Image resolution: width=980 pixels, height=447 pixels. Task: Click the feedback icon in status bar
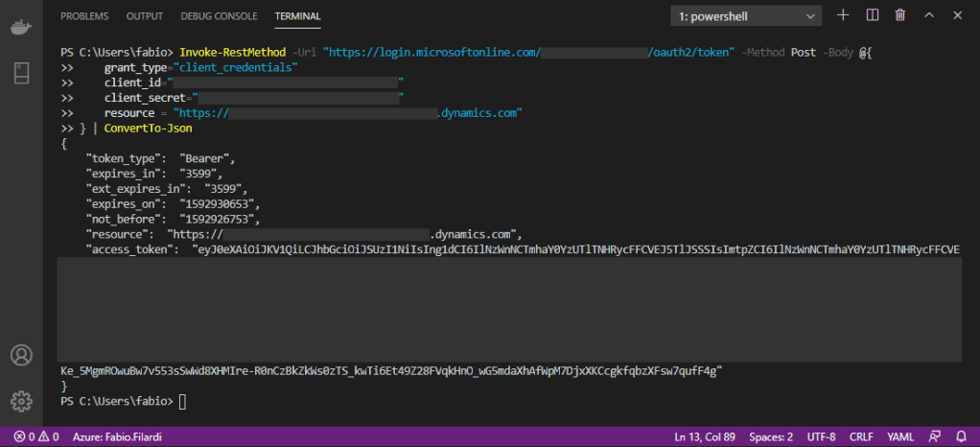click(x=933, y=436)
